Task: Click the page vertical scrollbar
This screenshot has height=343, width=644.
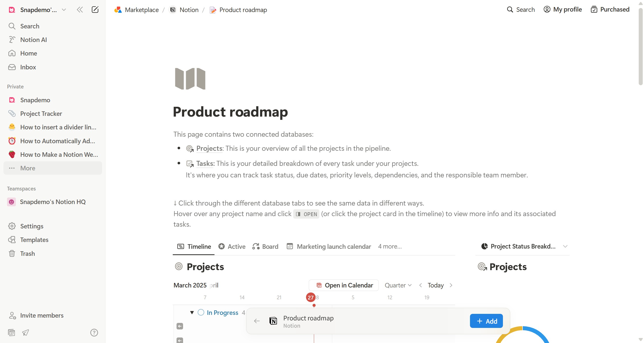Action: pos(641,47)
